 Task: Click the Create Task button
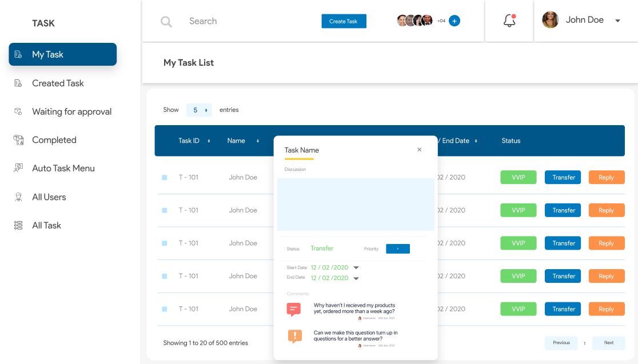[x=344, y=21]
